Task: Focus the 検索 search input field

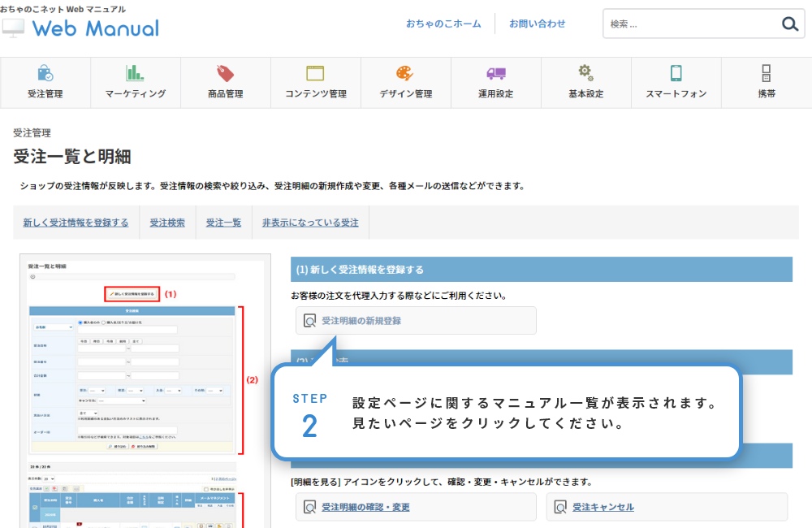Action: [690, 24]
